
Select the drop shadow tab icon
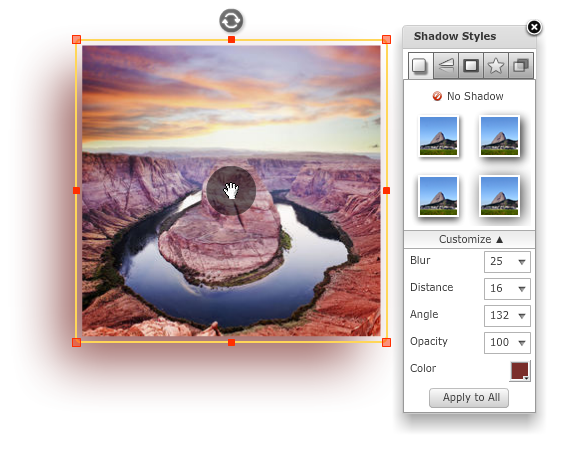point(421,65)
